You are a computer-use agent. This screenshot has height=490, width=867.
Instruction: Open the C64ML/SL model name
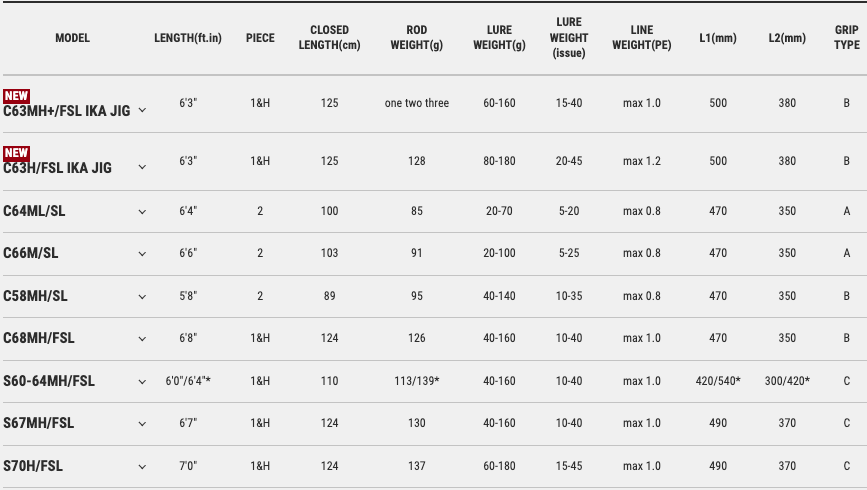click(35, 211)
